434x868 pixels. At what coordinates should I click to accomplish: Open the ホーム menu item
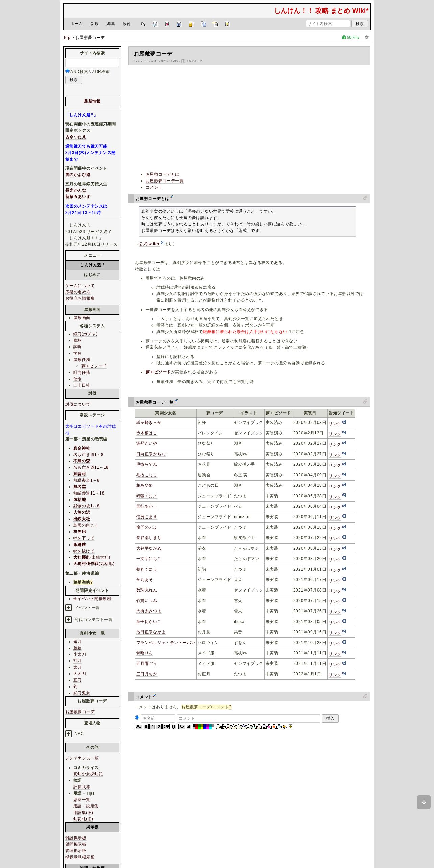76,24
